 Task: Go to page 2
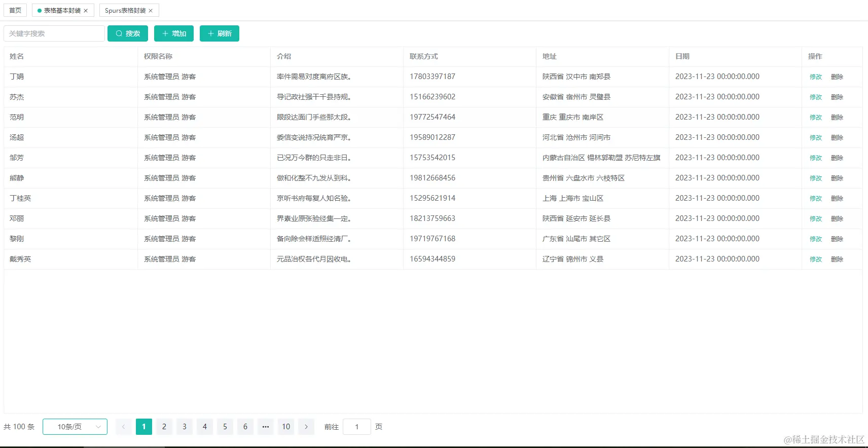coord(164,427)
